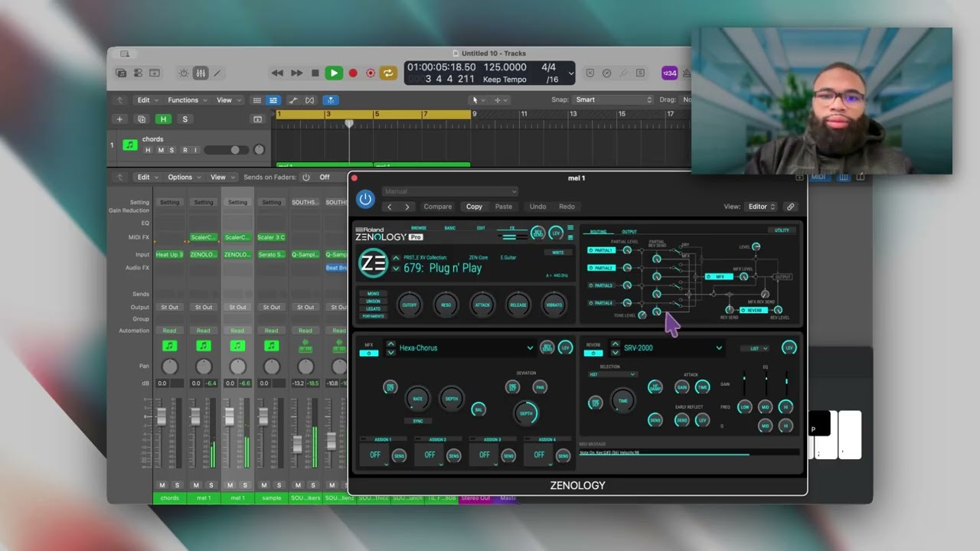Open the View Editor dropdown
Viewport: 980px width, 551px height.
point(762,207)
